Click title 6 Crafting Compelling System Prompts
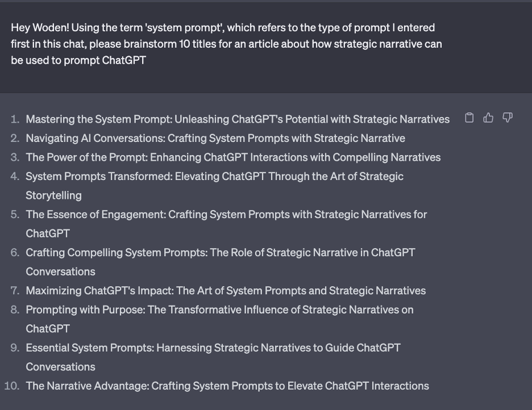532x410 pixels. tap(221, 262)
